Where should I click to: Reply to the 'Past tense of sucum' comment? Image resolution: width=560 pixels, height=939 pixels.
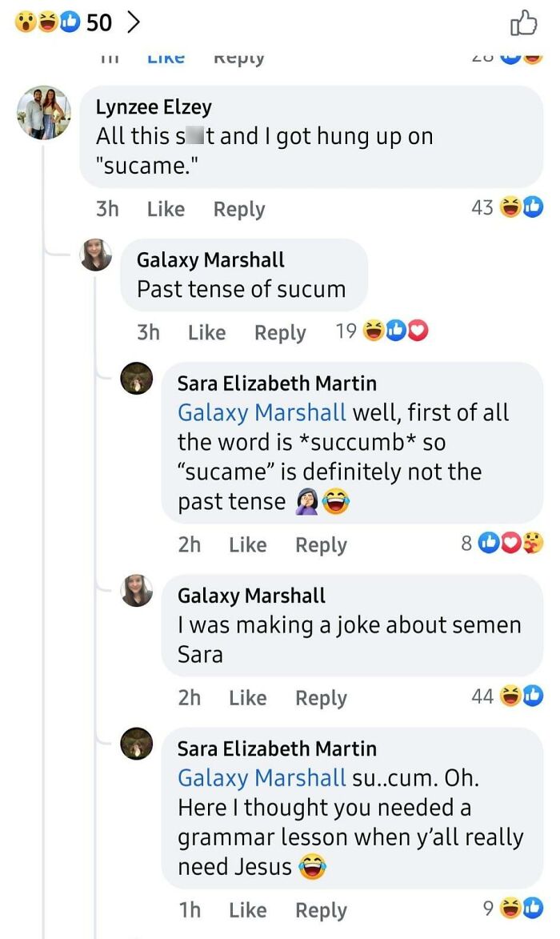pyautogui.click(x=280, y=331)
